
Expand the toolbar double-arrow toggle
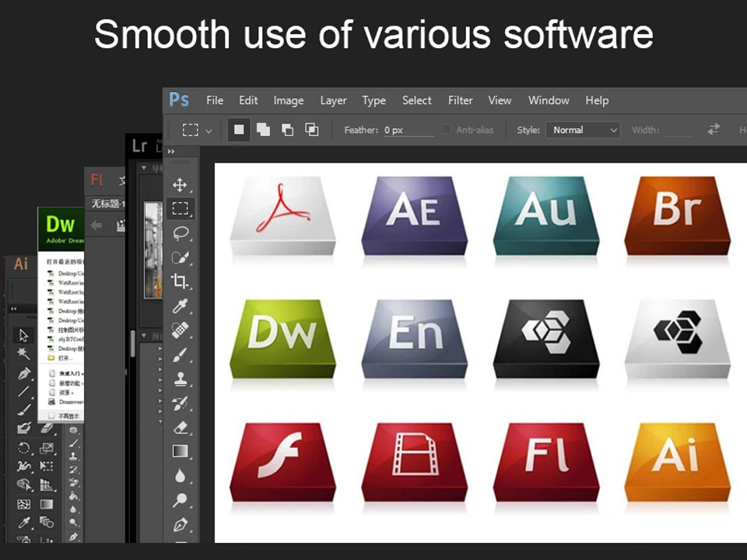(x=171, y=152)
